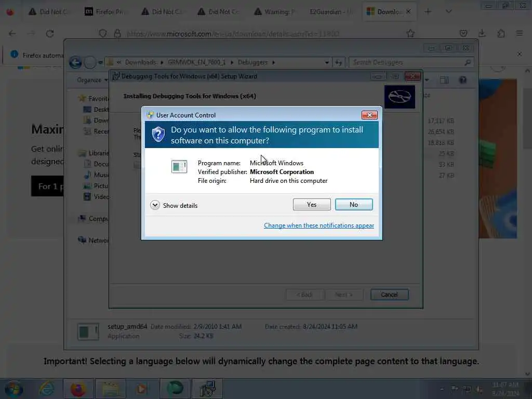The image size is (532, 399).
Task: Select Downloads in the Explorer breadcrumb
Action: [x=140, y=62]
